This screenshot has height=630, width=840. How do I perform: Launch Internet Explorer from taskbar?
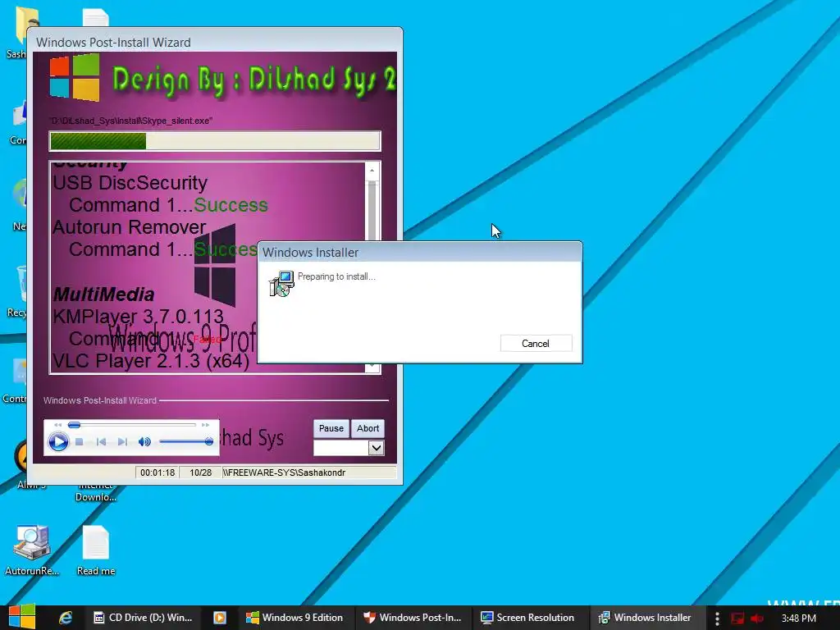click(x=66, y=618)
